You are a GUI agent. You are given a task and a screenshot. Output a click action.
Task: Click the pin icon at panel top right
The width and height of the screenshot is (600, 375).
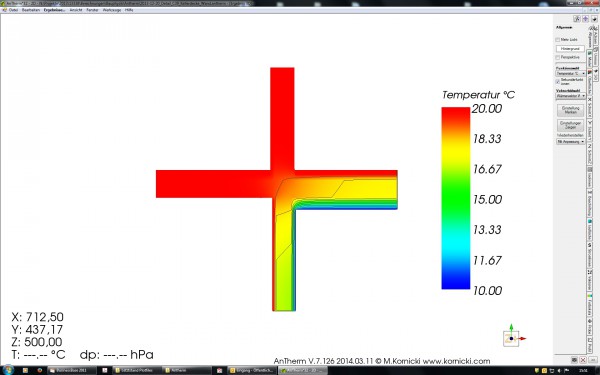click(x=594, y=19)
